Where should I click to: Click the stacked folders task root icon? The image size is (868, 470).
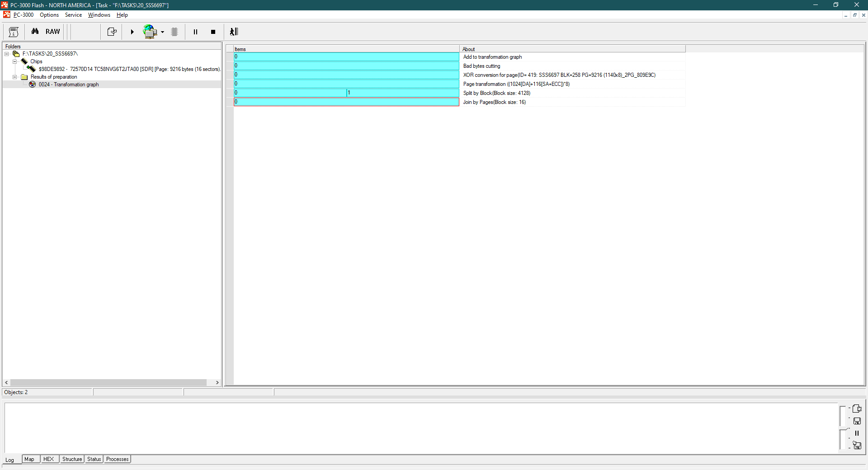(x=16, y=54)
